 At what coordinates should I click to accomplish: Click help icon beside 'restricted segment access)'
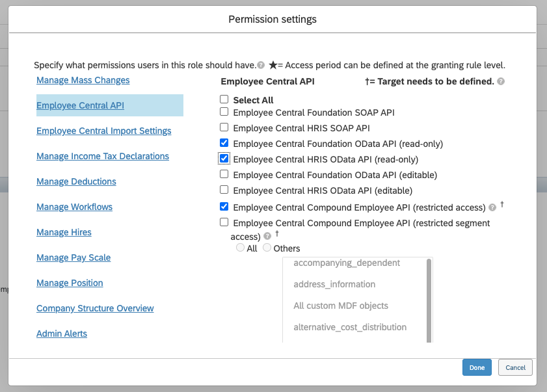[x=269, y=236]
